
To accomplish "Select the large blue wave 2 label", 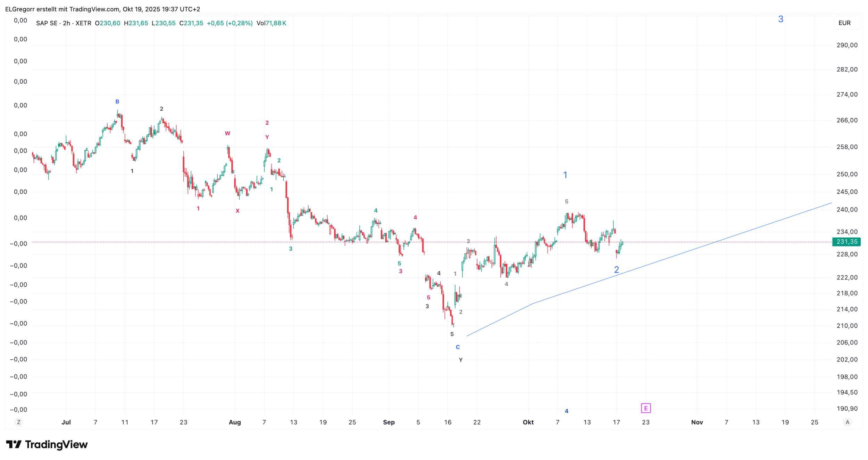I will [x=617, y=270].
